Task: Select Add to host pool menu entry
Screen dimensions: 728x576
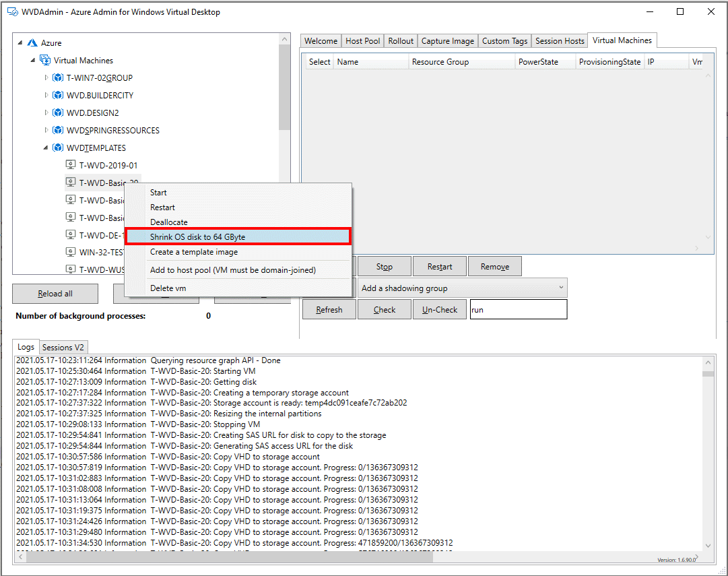Action: tap(238, 270)
